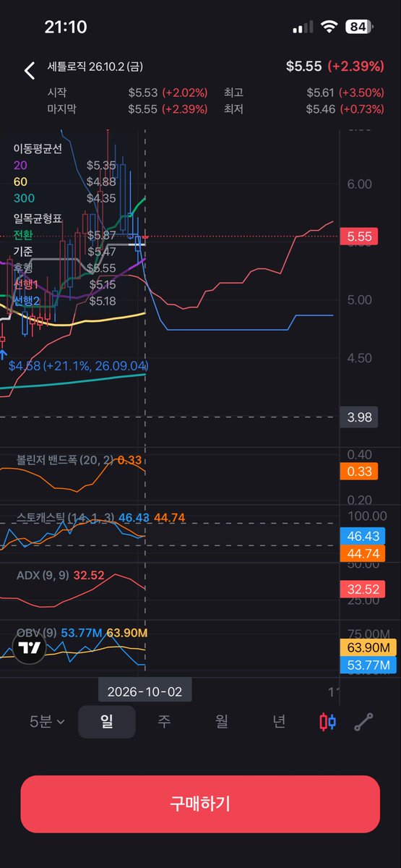Tap the Wi-Fi icon in status bar
This screenshot has height=868, width=401.
(x=330, y=27)
